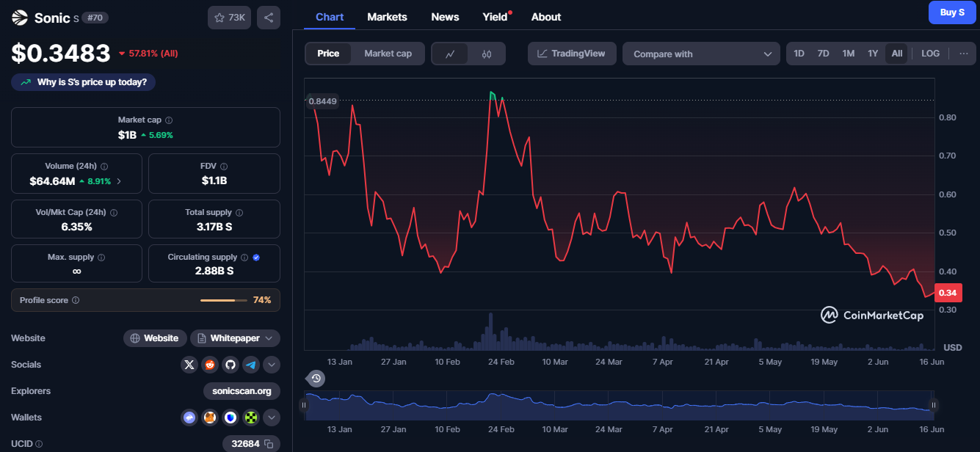
Task: Select 1Y time range
Action: pos(873,54)
